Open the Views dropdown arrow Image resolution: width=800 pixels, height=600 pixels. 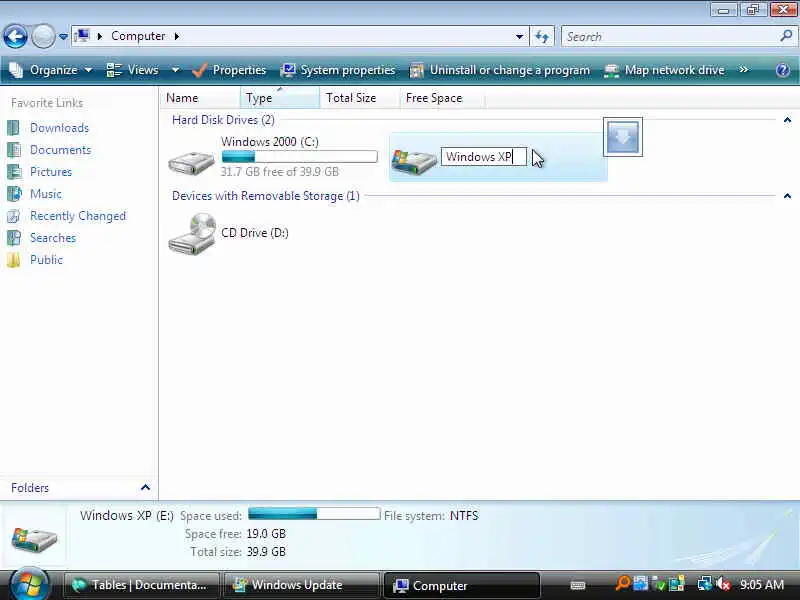[x=175, y=70]
